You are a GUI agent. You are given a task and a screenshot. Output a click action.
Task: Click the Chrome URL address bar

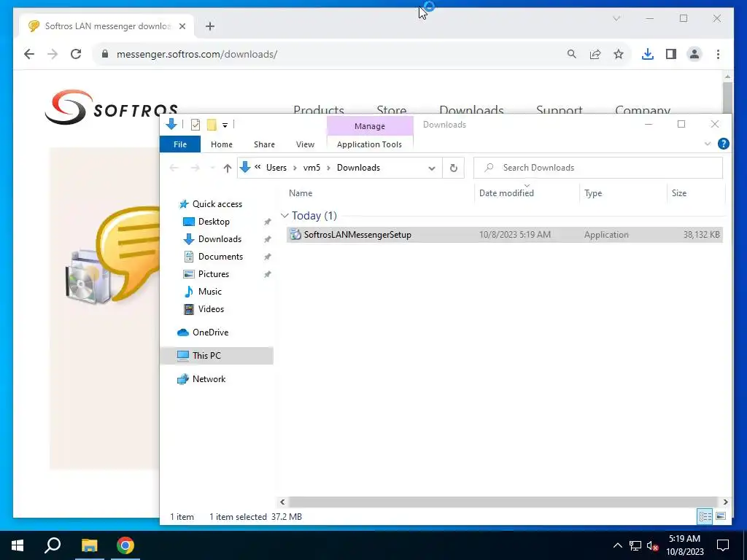click(x=333, y=54)
